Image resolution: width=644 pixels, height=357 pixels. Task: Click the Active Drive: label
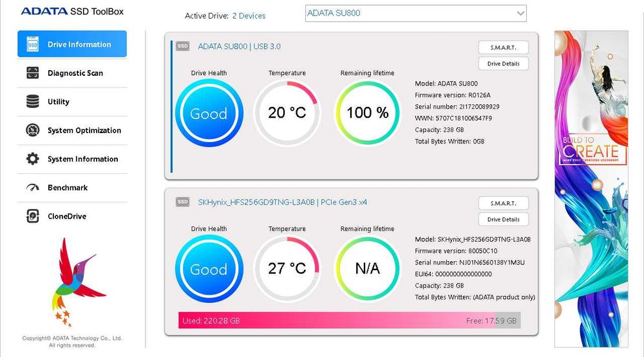207,15
